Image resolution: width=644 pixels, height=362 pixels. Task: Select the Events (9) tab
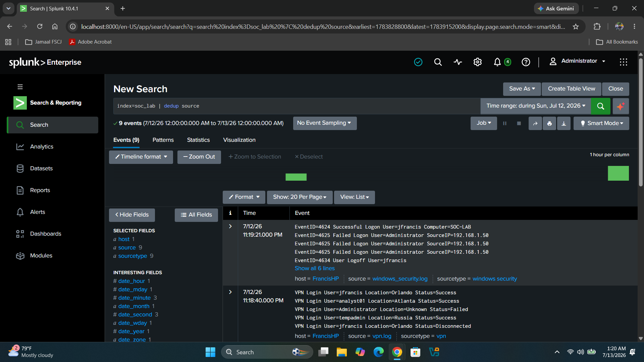point(126,140)
